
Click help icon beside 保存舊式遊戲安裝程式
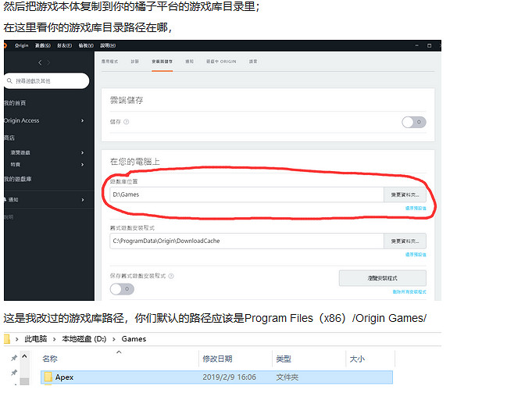tap(171, 276)
